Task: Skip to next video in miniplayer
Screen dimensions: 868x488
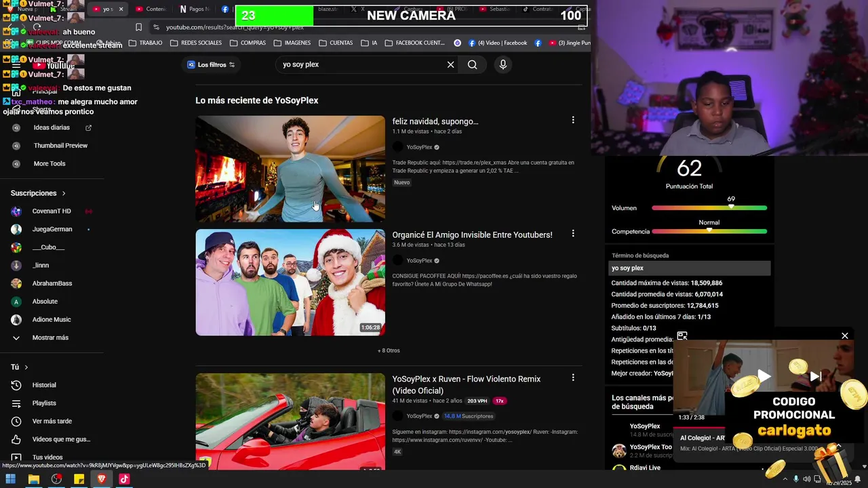Action: click(x=816, y=376)
